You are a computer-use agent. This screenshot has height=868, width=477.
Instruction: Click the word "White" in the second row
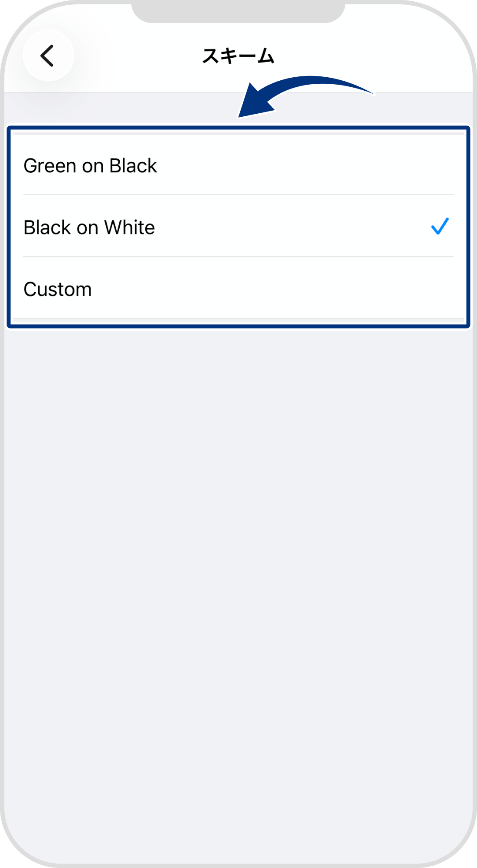pos(129,227)
